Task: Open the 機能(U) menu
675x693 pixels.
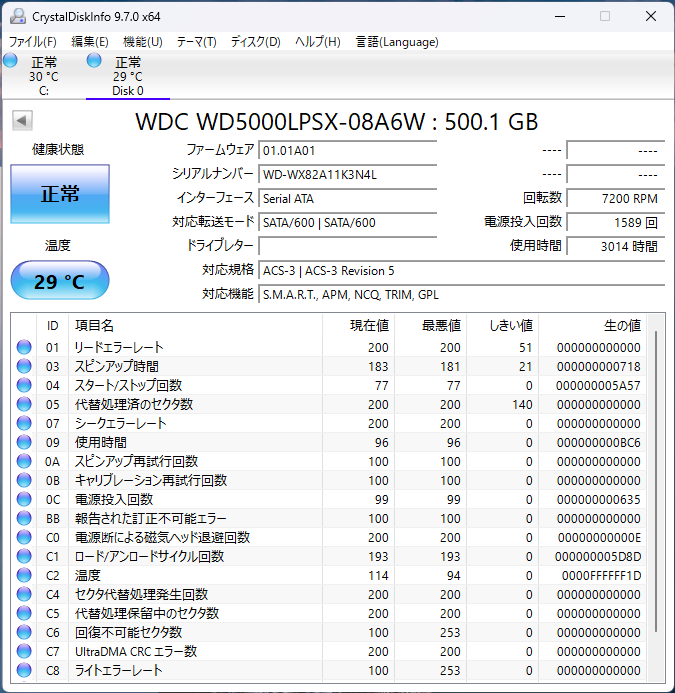Action: pos(143,42)
